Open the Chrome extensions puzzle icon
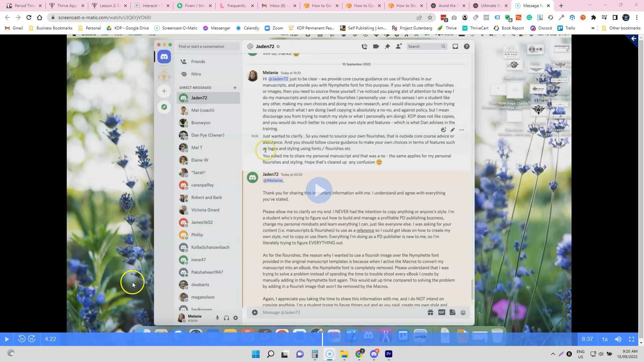This screenshot has width=644, height=362. click(x=594, y=17)
